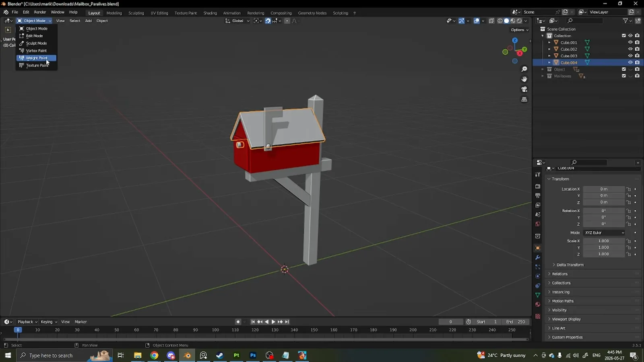The image size is (644, 362).
Task: Open the outliner filter dropdown
Action: coord(627,21)
